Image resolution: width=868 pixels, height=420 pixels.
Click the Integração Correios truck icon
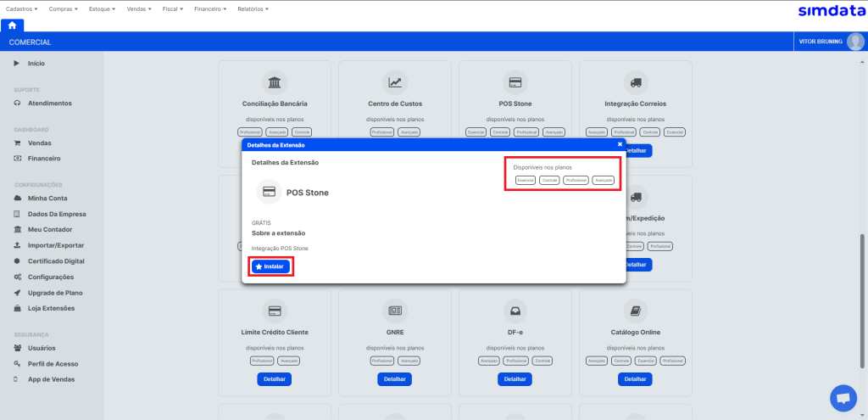click(636, 83)
